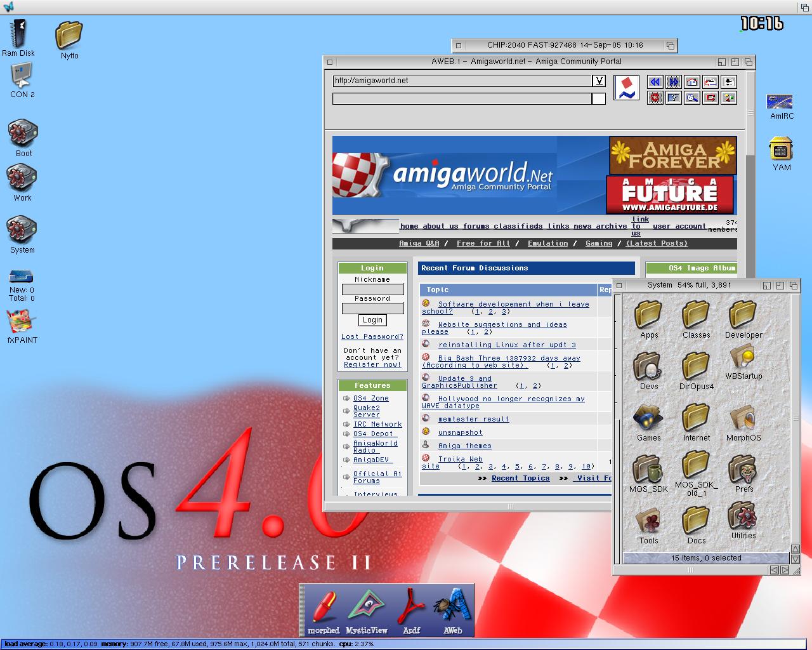Open the Emulation forum tab
This screenshot has height=650, width=812.
coord(547,243)
